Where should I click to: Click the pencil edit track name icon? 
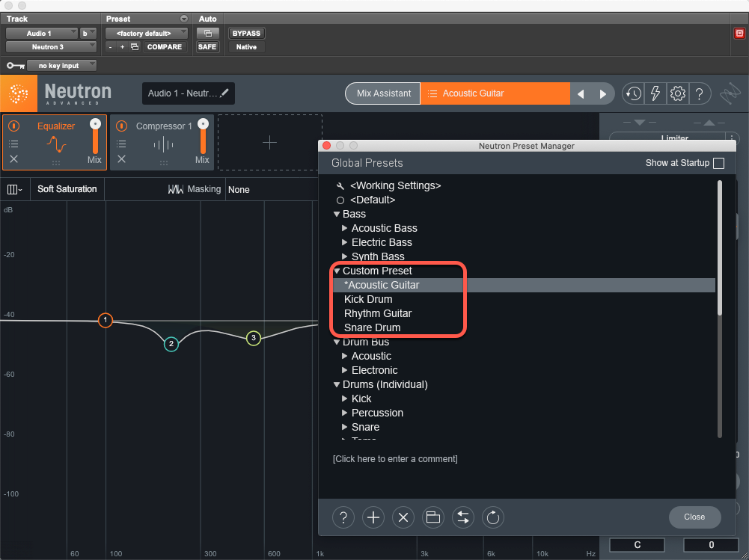(224, 93)
